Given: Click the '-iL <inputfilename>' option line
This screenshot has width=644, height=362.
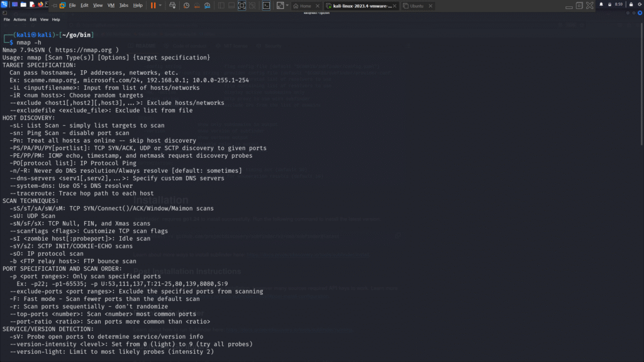Looking at the screenshot, I should (x=105, y=88).
